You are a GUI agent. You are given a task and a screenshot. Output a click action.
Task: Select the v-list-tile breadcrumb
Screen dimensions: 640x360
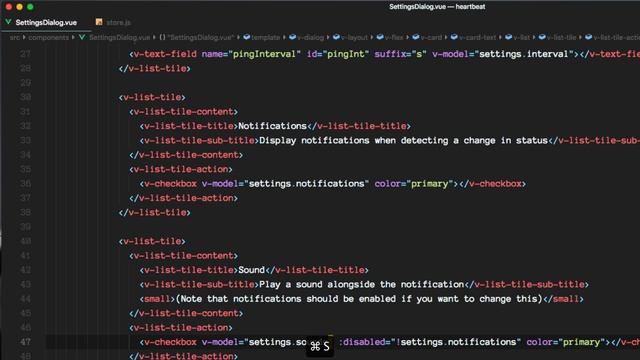coord(562,38)
